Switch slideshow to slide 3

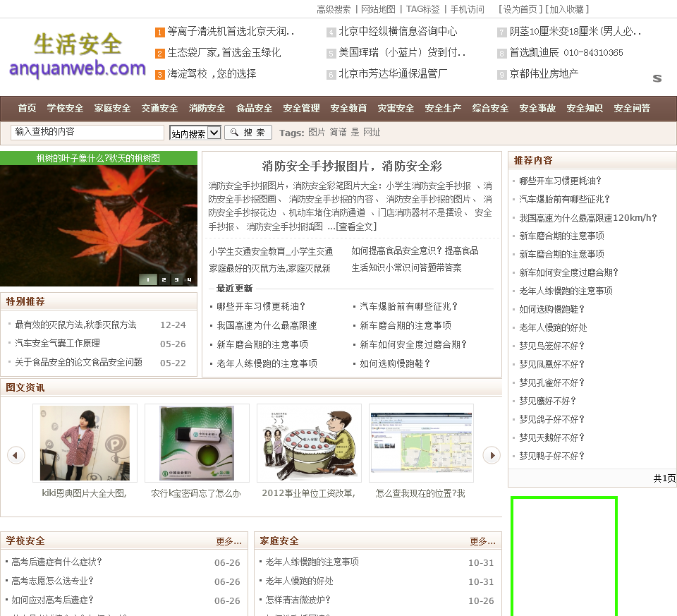click(x=176, y=279)
